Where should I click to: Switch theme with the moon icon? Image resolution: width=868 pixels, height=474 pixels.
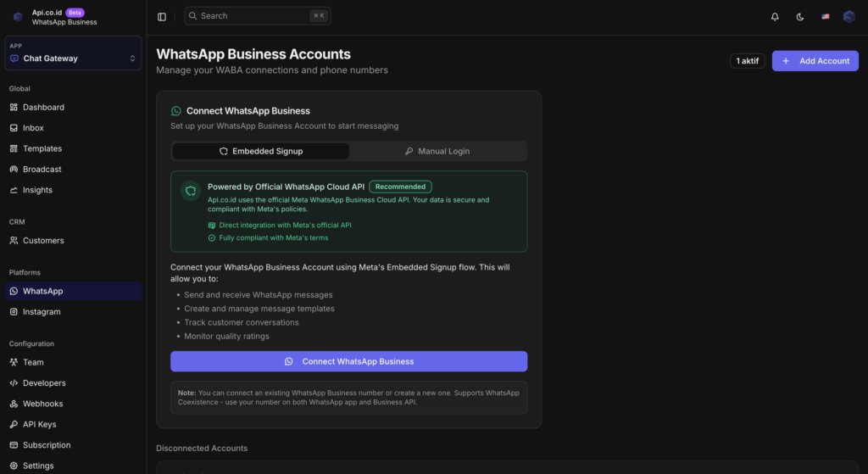(x=800, y=17)
